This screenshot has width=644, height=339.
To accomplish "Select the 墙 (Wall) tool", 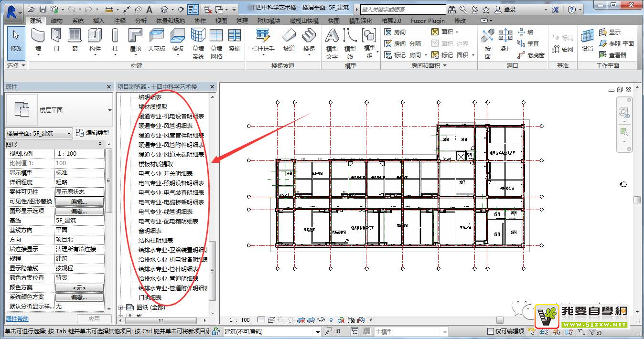I will pyautogui.click(x=38, y=40).
